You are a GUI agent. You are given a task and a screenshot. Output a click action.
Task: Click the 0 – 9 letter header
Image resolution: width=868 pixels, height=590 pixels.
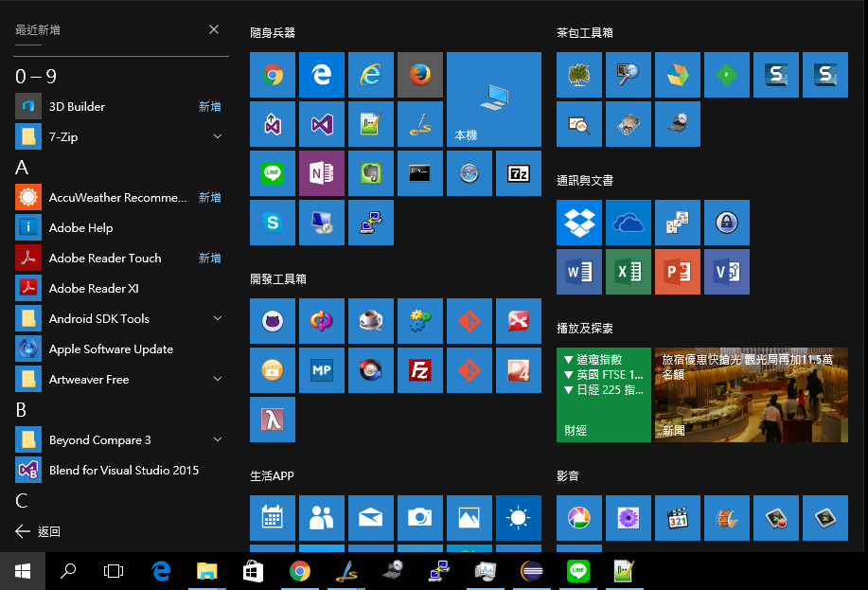[x=36, y=77]
